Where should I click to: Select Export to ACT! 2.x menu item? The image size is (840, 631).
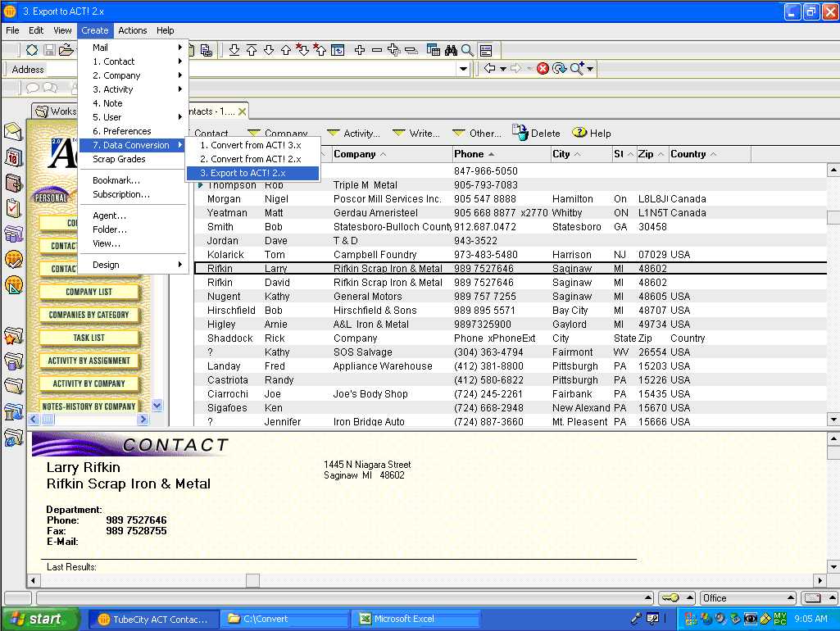pos(252,173)
